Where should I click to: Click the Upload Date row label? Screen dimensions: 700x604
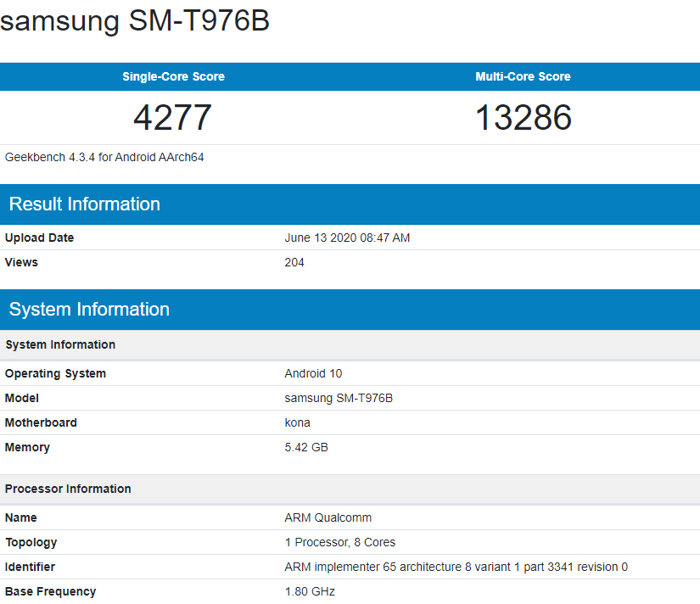39,238
